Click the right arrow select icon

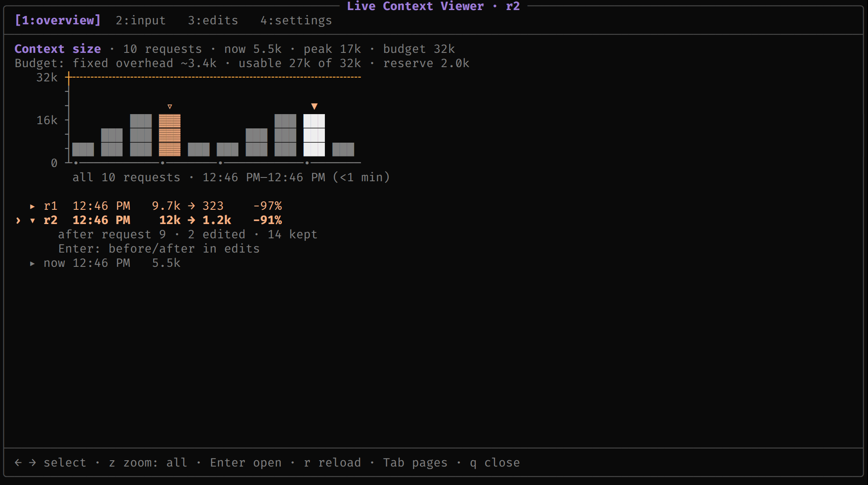click(x=32, y=462)
